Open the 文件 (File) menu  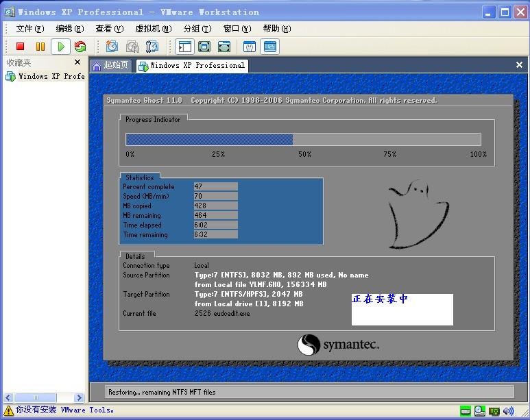pyautogui.click(x=29, y=29)
